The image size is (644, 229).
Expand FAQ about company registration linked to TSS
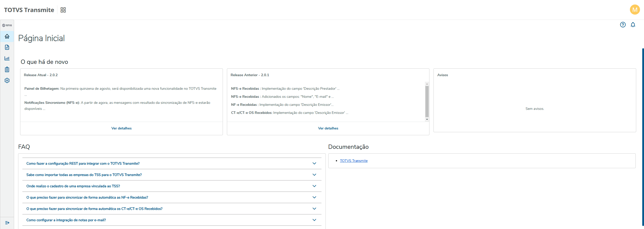point(172,186)
